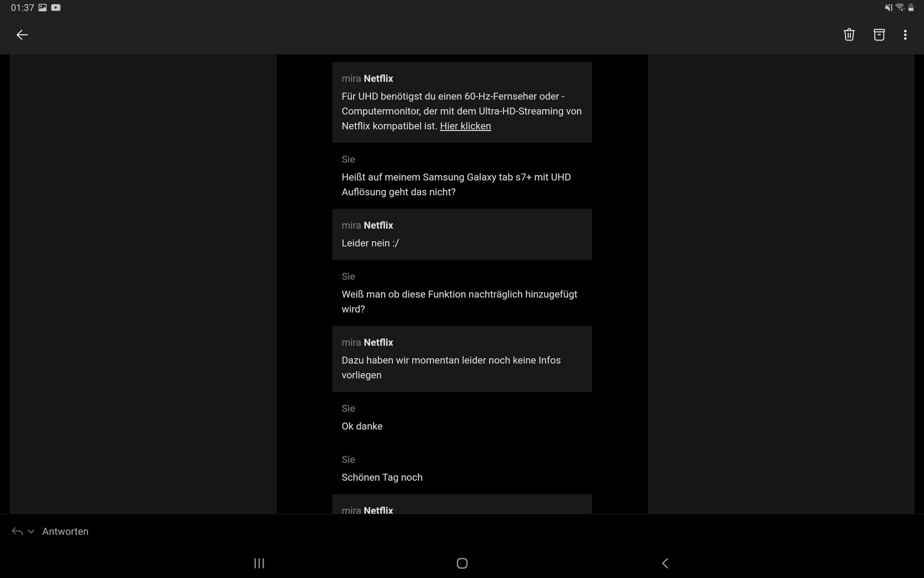Tap the 'Sie' label above 'Weiß man ob'
Screen dimensions: 924x578
(348, 276)
